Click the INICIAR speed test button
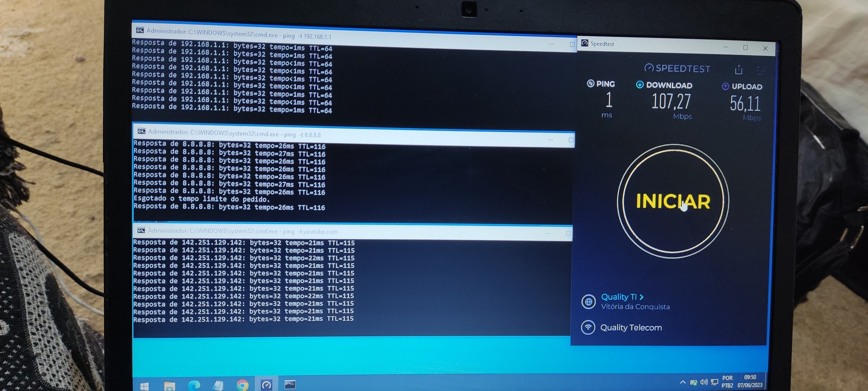Screen dimensions: 868x391 tap(673, 201)
